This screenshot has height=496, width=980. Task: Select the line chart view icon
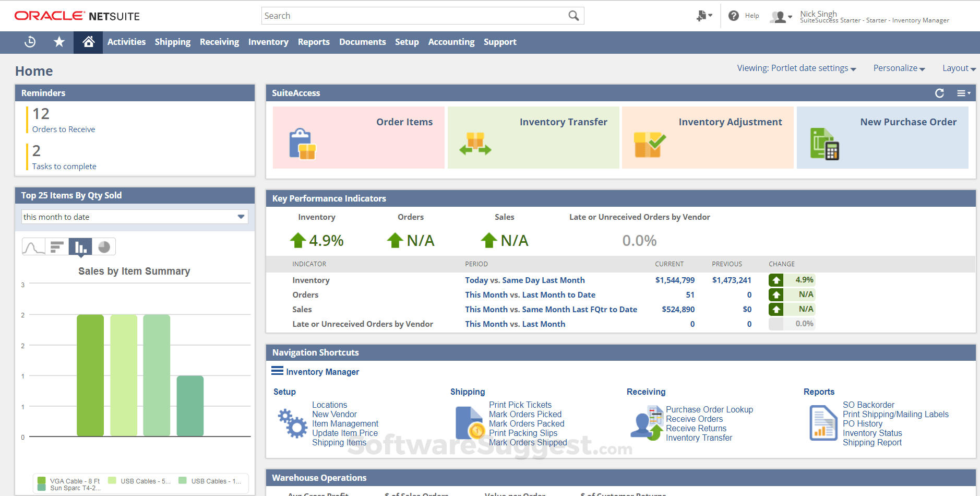pyautogui.click(x=33, y=246)
